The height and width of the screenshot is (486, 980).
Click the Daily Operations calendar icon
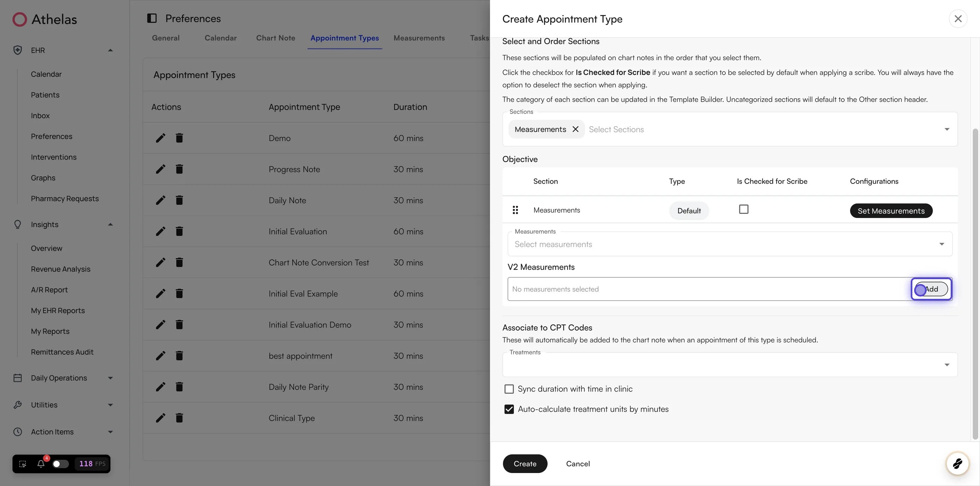pyautogui.click(x=17, y=378)
